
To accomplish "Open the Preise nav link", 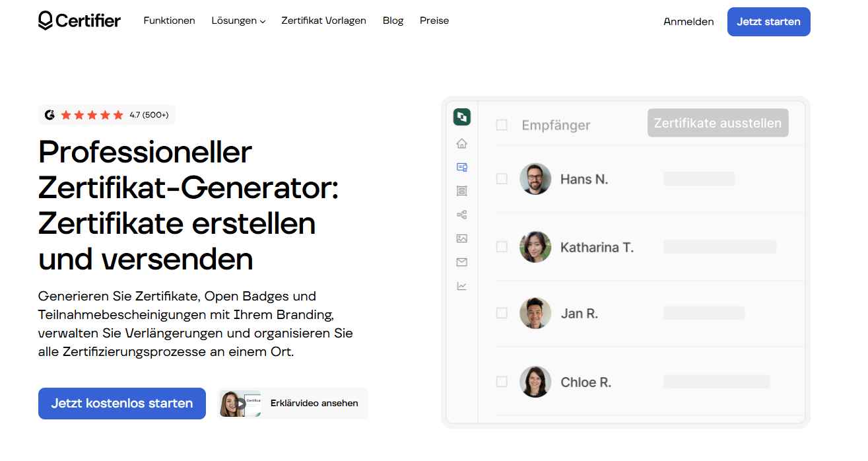I will 434,20.
